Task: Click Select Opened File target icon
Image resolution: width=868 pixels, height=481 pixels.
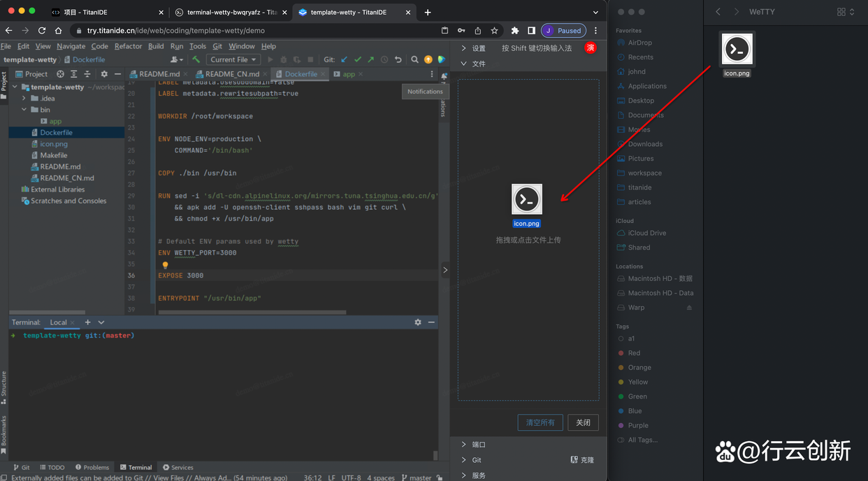Action: coord(60,74)
